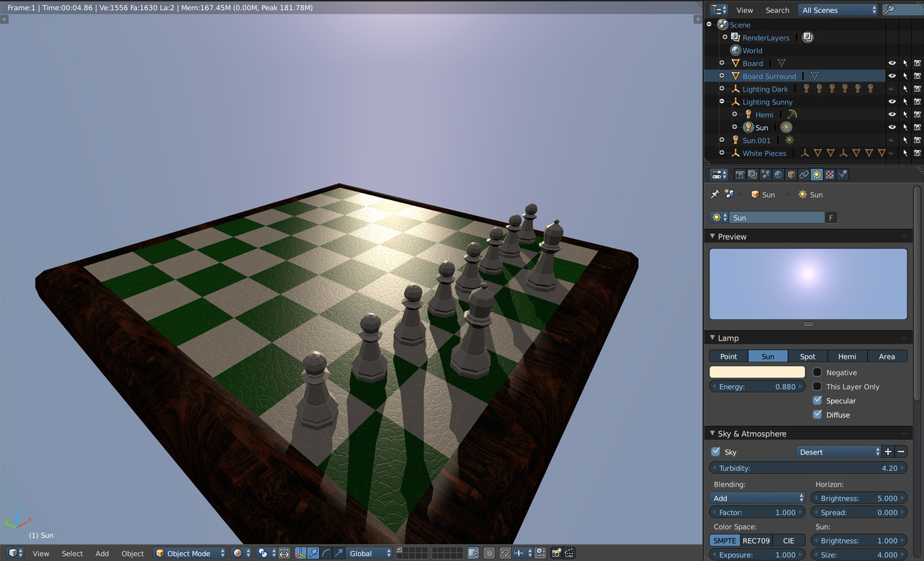
Task: Open the Desert sky preset dropdown
Action: pos(838,452)
